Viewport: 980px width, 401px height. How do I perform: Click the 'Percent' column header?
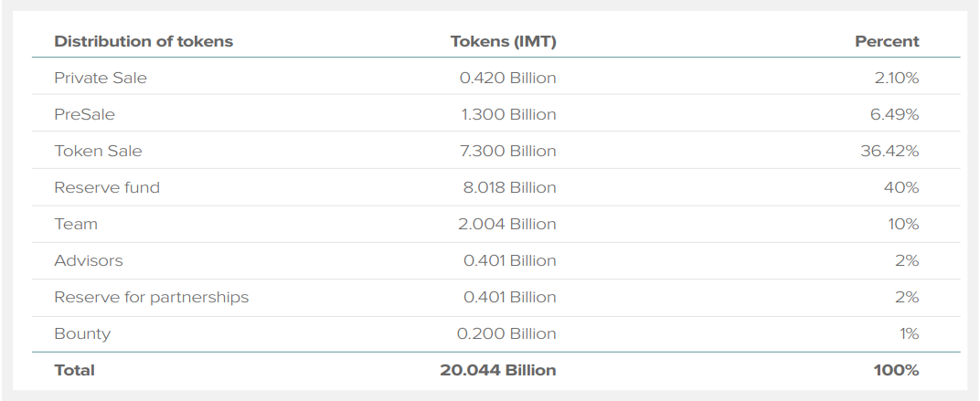[887, 41]
